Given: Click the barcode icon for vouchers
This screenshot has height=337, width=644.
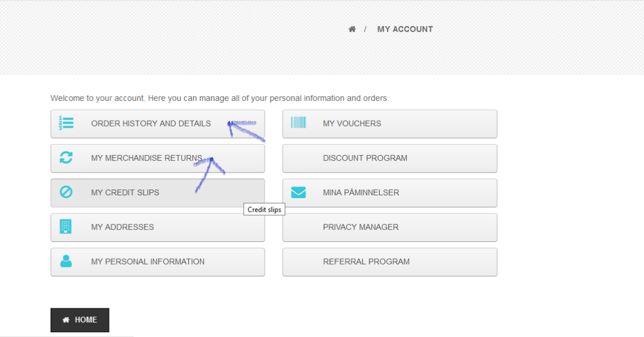Looking at the screenshot, I should (298, 122).
